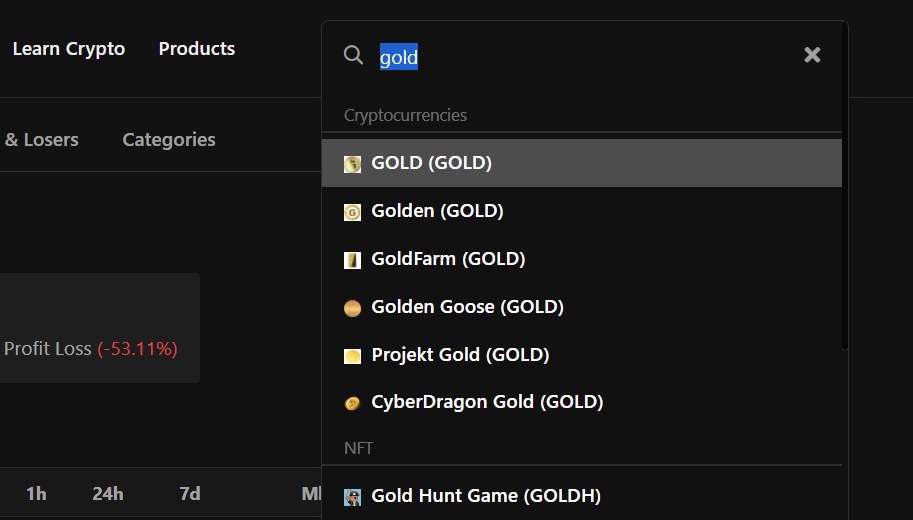The width and height of the screenshot is (913, 520).
Task: Click the GOLD (GOLD) coin icon
Action: click(x=352, y=164)
